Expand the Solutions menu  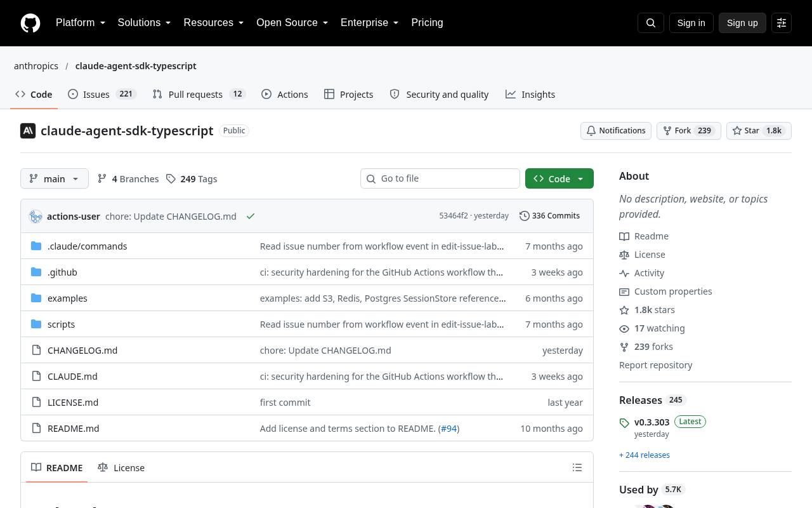[144, 23]
